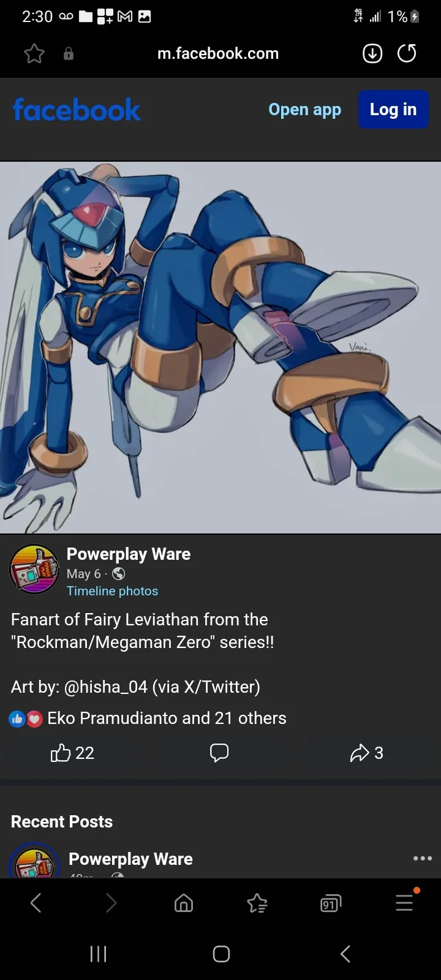Open the browser hamburger menu
The height and width of the screenshot is (980, 441).
(x=404, y=902)
